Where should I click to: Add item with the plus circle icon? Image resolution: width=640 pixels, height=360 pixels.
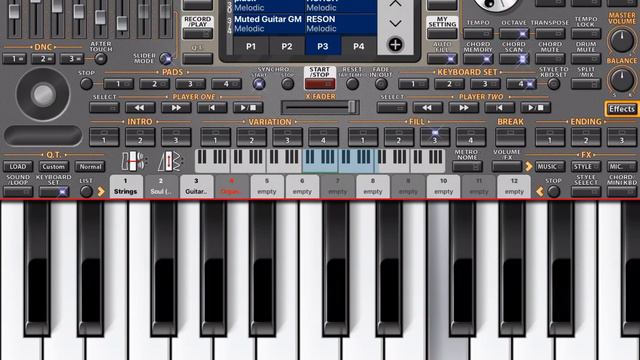[x=395, y=44]
